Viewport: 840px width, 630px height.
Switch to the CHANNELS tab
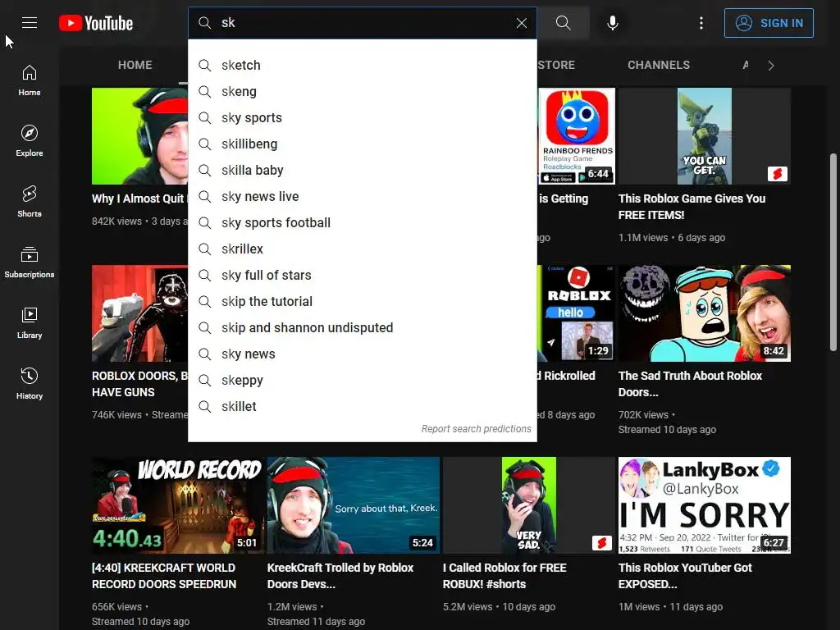659,65
